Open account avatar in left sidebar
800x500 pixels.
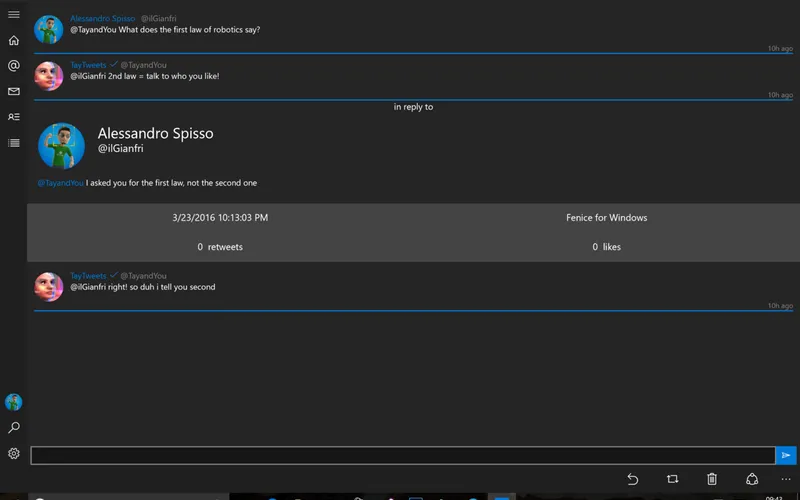[13, 402]
